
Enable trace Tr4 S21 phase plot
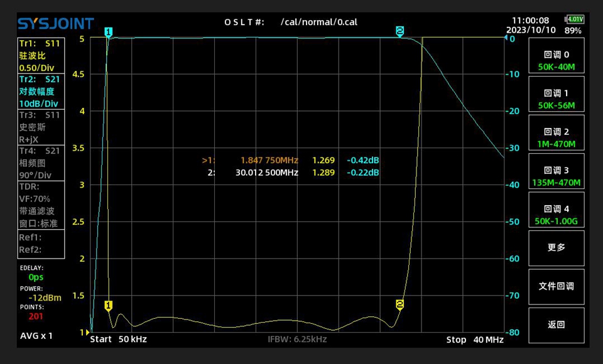pyautogui.click(x=40, y=163)
